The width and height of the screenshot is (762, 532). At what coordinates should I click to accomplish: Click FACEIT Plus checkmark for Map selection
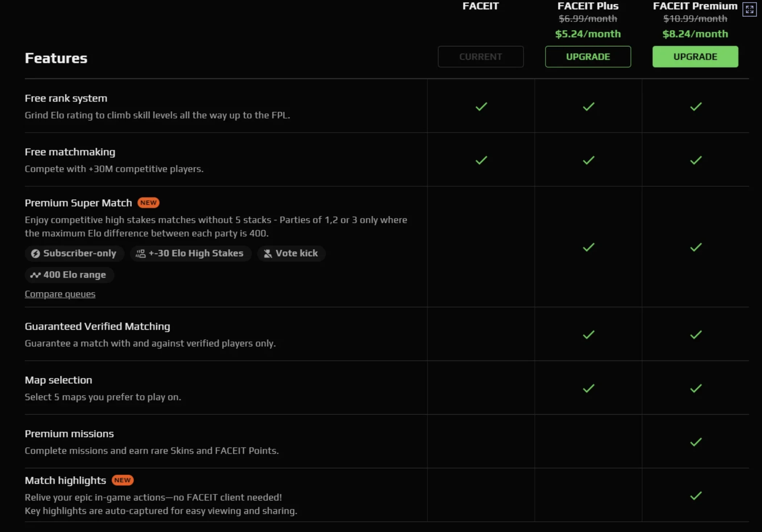(588, 388)
